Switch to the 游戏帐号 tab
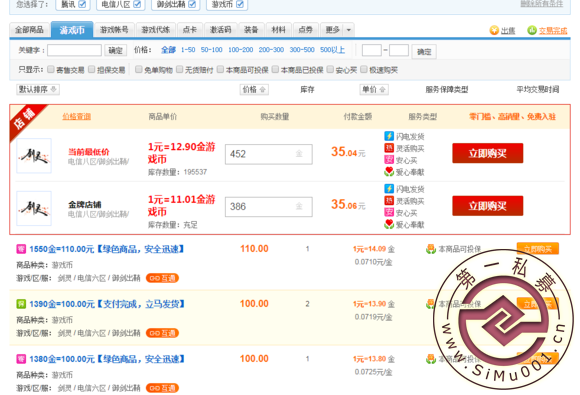The height and width of the screenshot is (395, 580). pyautogui.click(x=114, y=30)
